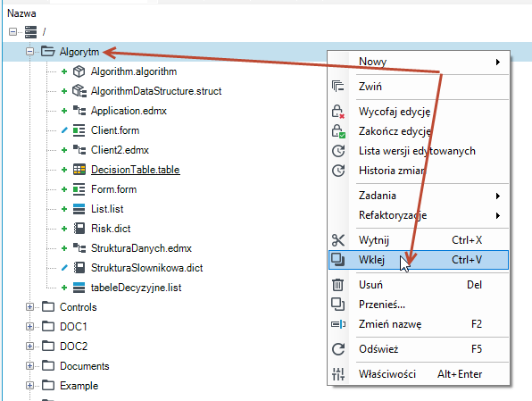
Task: Collapse the root node
Action: (12, 32)
